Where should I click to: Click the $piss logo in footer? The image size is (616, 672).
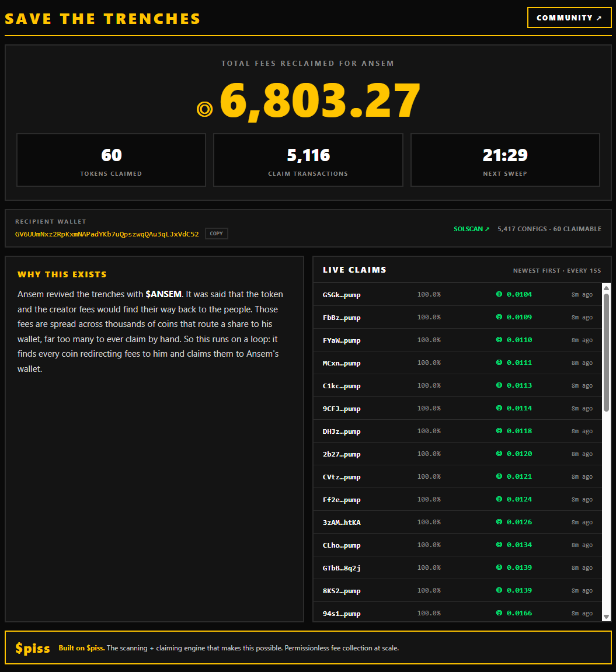33,648
